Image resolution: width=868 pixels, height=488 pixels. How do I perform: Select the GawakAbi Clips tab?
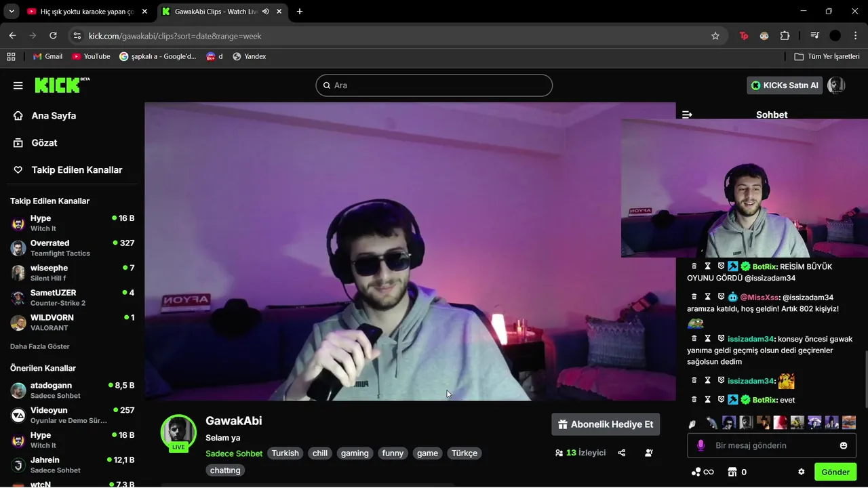point(222,12)
